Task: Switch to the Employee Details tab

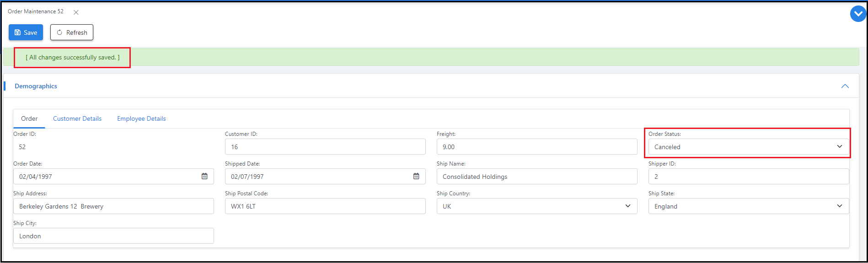Action: pos(141,118)
